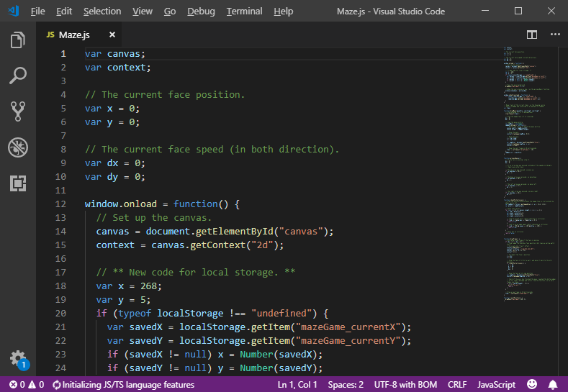This screenshot has height=392, width=568.
Task: Open the Help menu
Action: (x=283, y=12)
